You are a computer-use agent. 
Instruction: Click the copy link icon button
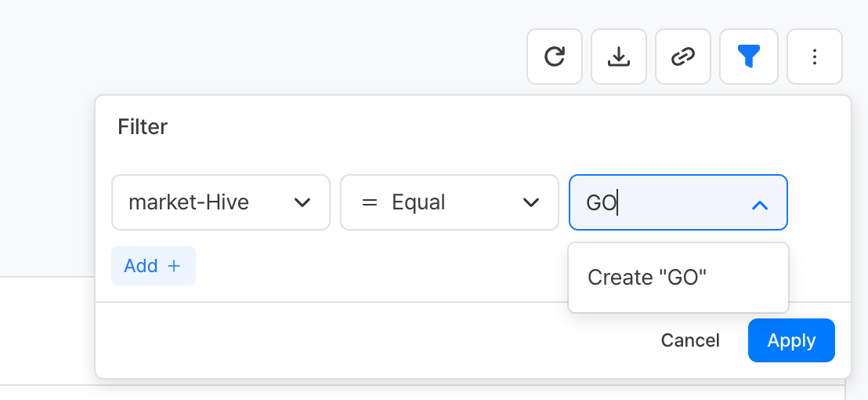683,56
